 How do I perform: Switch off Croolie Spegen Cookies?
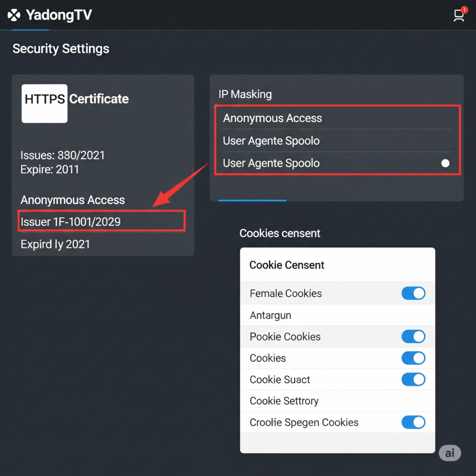pos(413,422)
